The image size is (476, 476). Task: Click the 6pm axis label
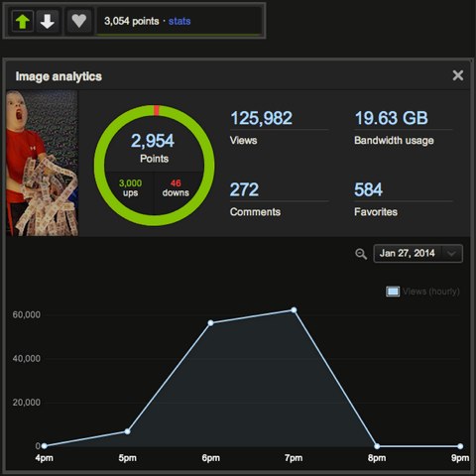211,458
